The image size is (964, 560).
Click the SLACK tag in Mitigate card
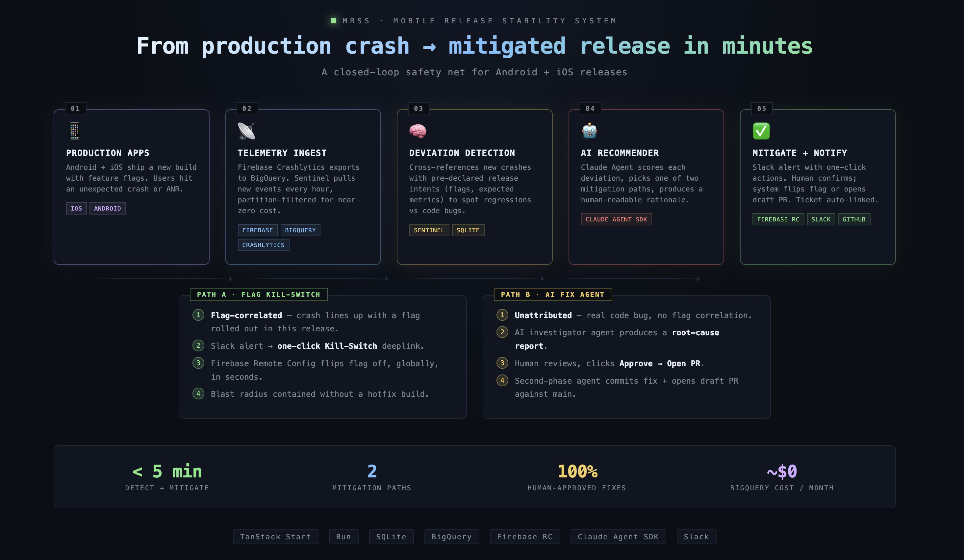coord(821,219)
